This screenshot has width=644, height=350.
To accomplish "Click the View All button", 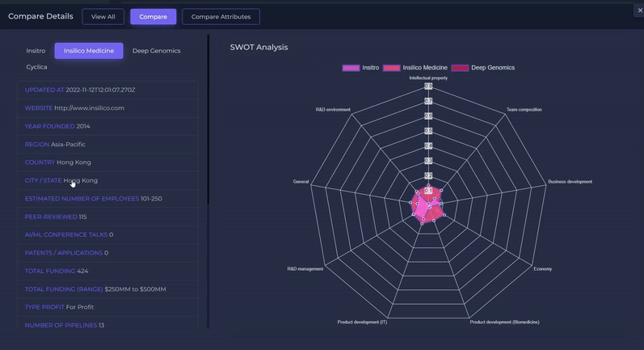I will pos(103,16).
